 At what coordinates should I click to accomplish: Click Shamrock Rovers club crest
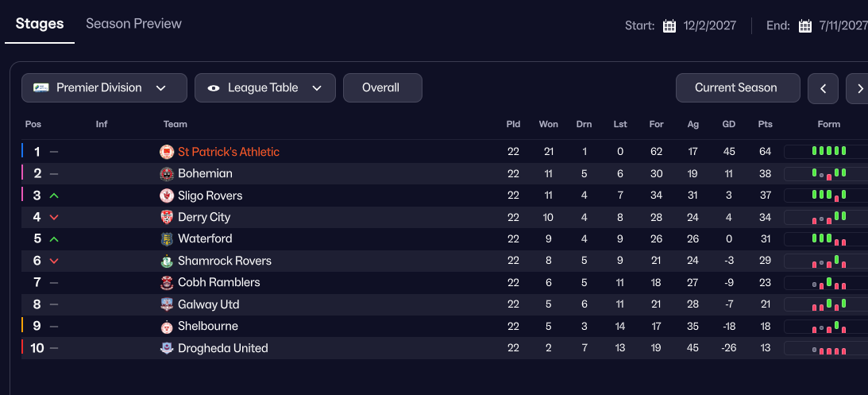tap(167, 261)
